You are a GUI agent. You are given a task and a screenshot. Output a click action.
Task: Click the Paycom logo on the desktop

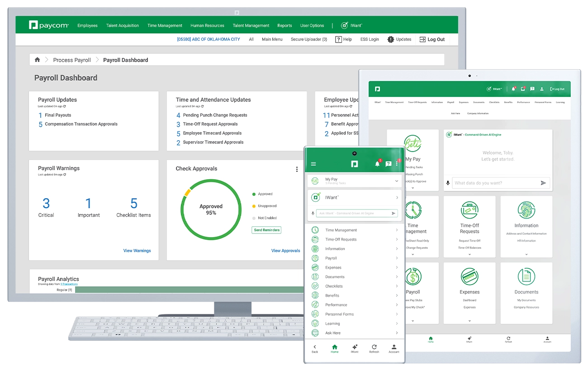[x=49, y=25]
